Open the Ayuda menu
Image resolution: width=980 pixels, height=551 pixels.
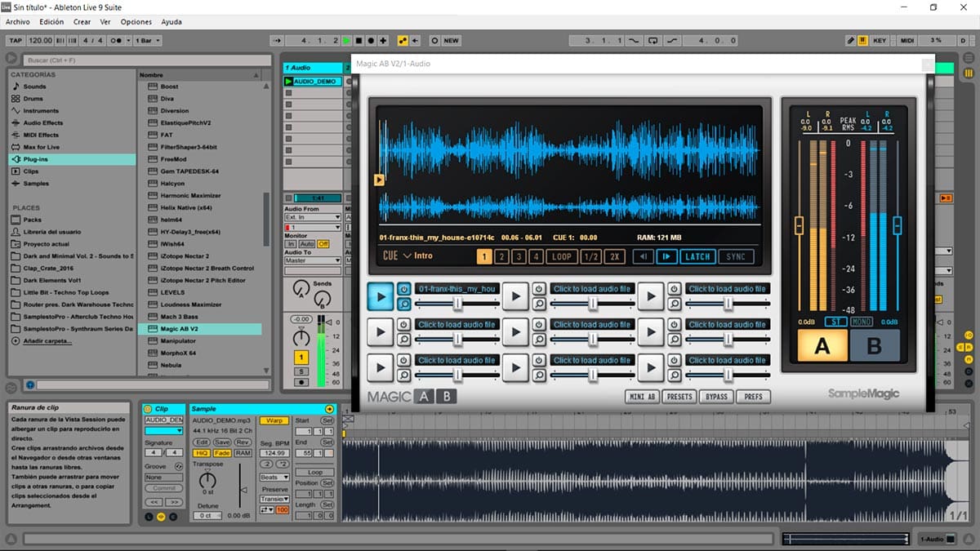point(171,22)
